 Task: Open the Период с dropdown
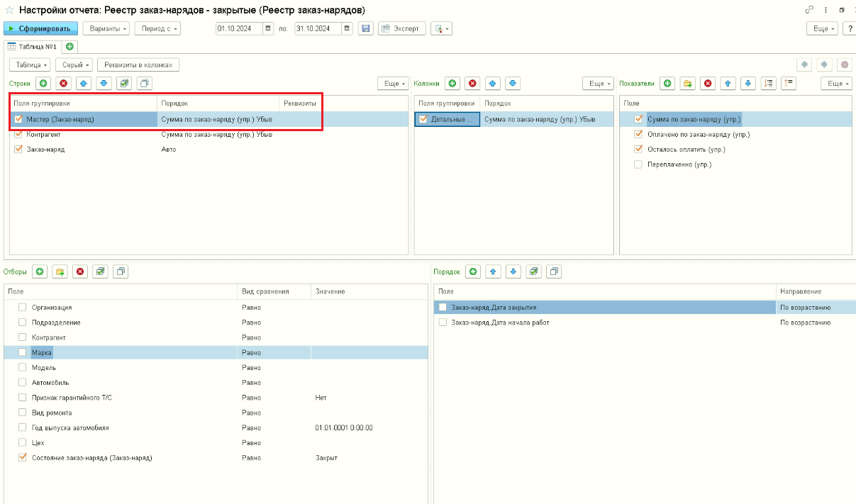(158, 28)
